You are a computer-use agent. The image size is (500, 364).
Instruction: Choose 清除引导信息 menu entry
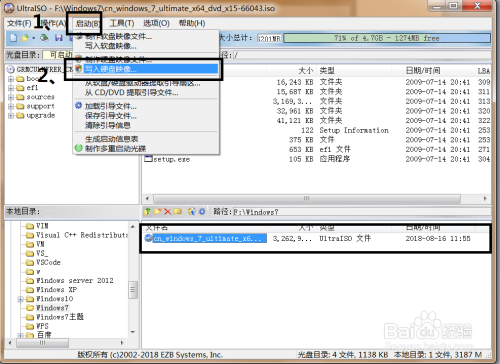[146, 125]
